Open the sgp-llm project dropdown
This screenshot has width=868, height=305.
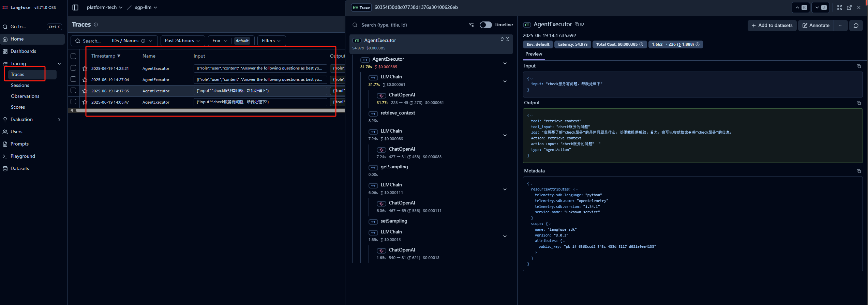click(x=146, y=7)
